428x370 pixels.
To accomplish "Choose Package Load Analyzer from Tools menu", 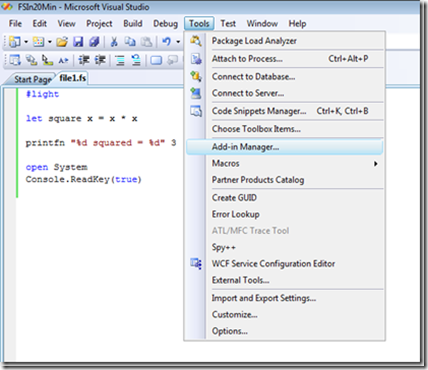I will [285, 41].
